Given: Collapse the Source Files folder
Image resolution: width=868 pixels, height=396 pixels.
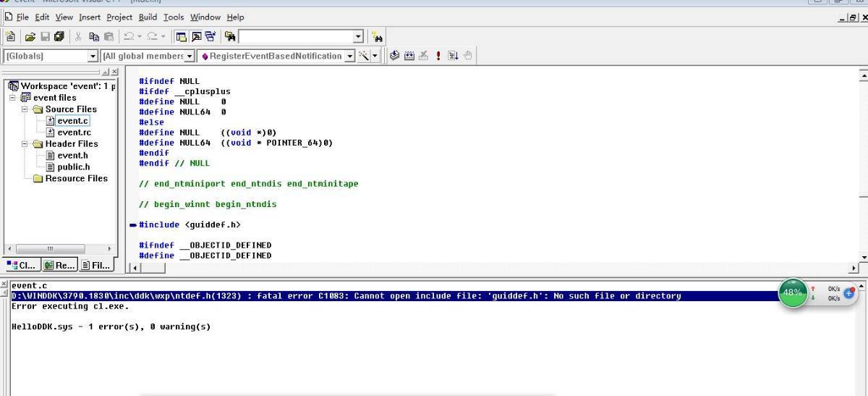Looking at the screenshot, I should tap(24, 109).
